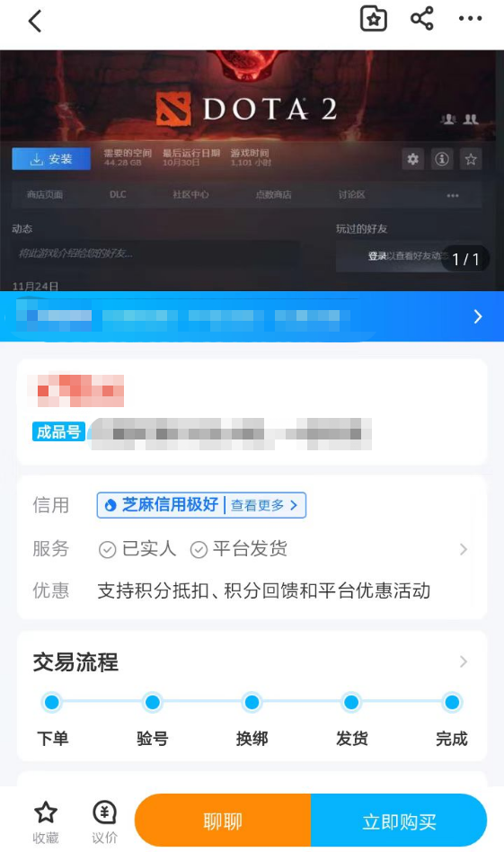The image size is (504, 852).
Task: Expand the 交易流程 section chevron
Action: click(464, 661)
